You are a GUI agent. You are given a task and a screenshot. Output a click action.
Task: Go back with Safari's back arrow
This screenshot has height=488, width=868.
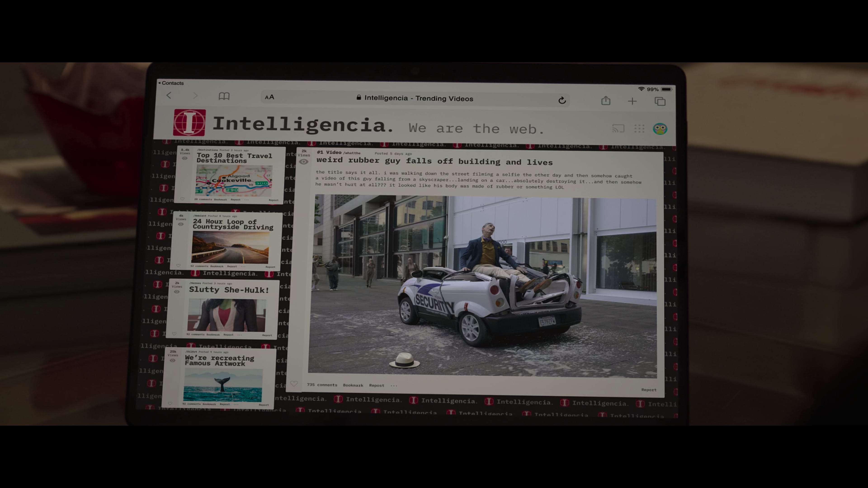click(169, 96)
